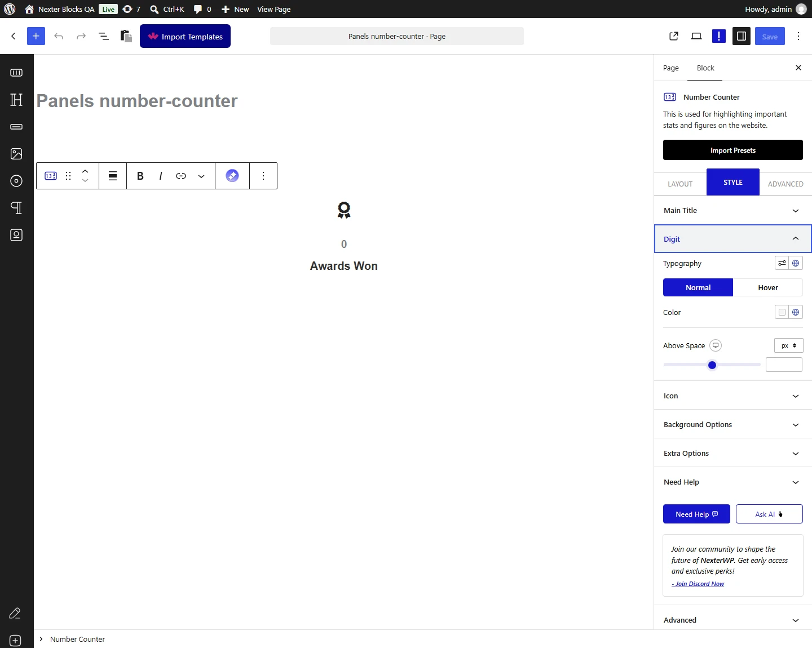Open the block inserter plus button

coord(36,36)
